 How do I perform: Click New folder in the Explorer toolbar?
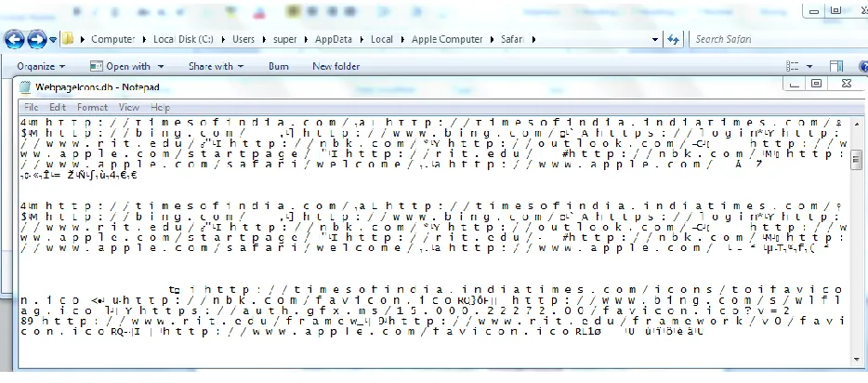pos(336,66)
